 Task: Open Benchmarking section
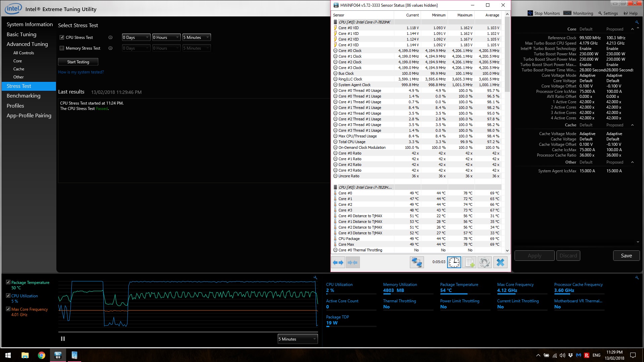click(x=23, y=96)
